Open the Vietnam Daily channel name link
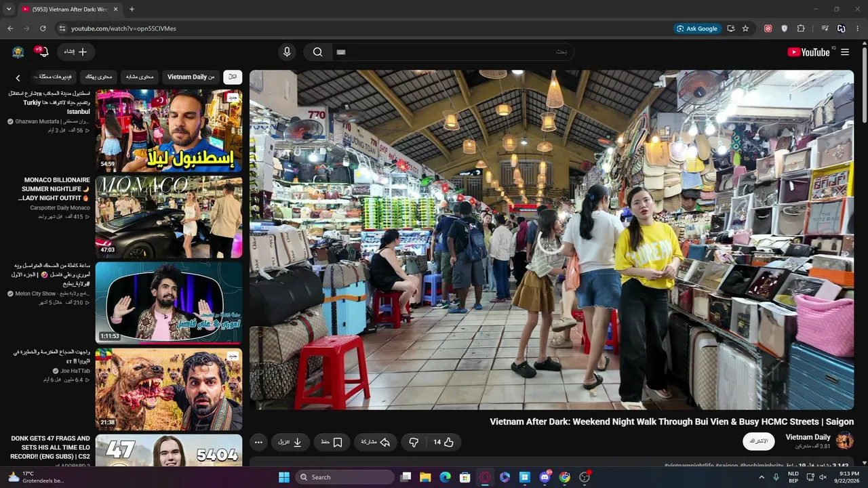868x488 pixels. tap(808, 437)
